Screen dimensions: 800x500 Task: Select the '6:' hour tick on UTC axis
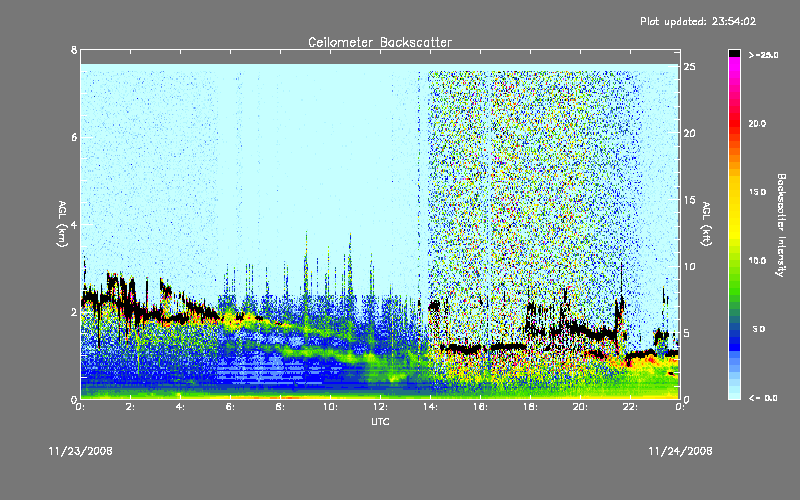tap(231, 407)
